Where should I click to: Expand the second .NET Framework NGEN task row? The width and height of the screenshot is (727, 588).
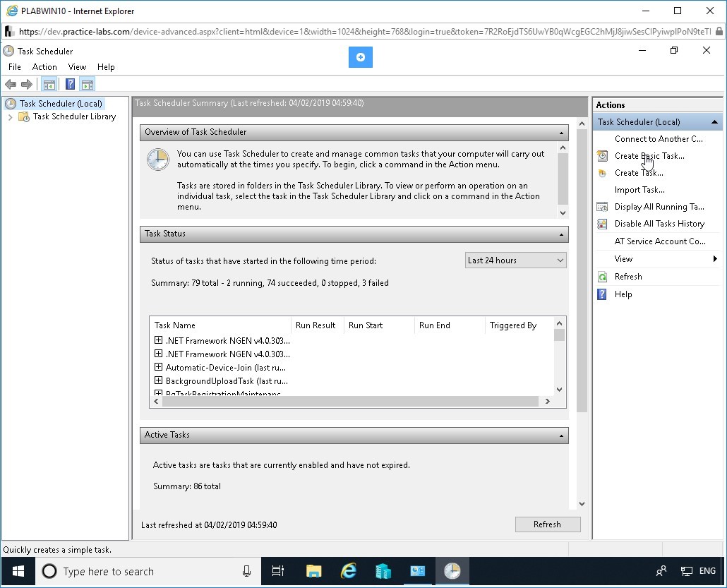point(159,354)
